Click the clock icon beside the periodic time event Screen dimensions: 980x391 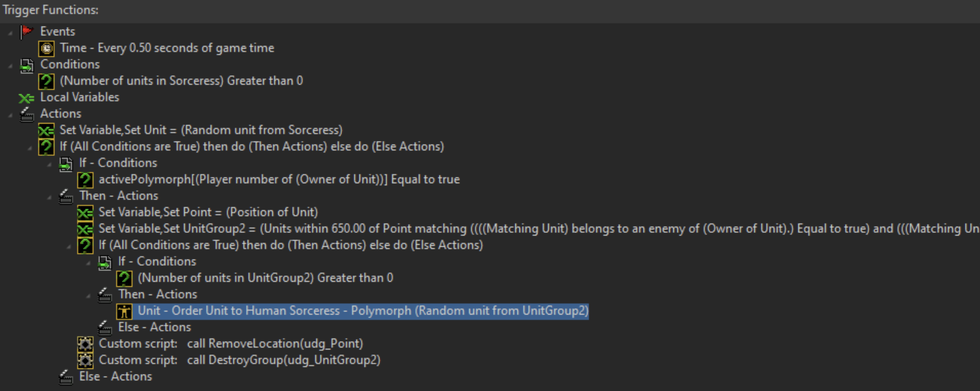coord(46,48)
